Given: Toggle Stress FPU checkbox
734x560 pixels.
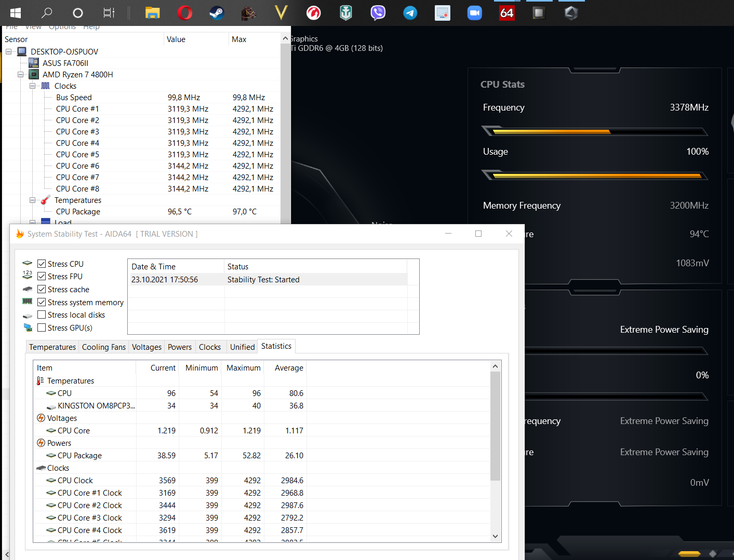Looking at the screenshot, I should pyautogui.click(x=42, y=276).
